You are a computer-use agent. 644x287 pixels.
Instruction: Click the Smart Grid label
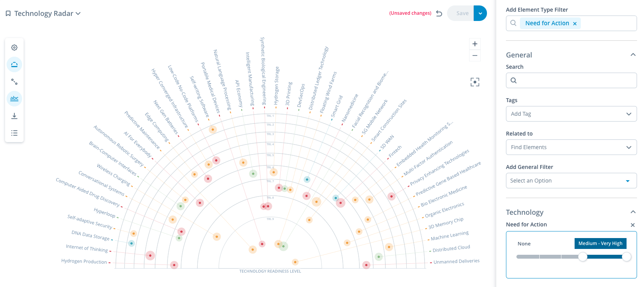(x=337, y=106)
